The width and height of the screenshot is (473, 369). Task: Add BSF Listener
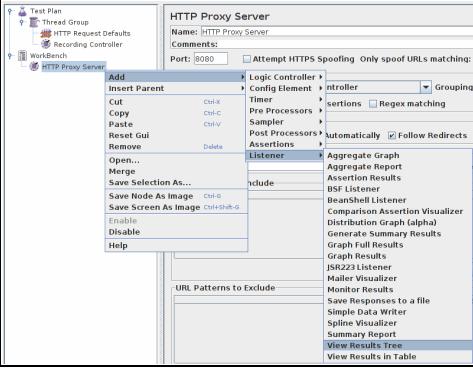(398, 189)
